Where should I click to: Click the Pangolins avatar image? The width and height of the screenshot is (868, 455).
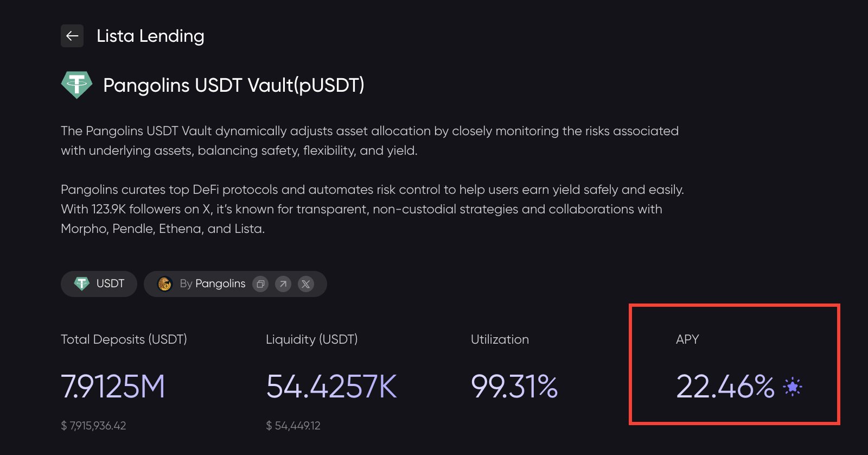(x=165, y=283)
